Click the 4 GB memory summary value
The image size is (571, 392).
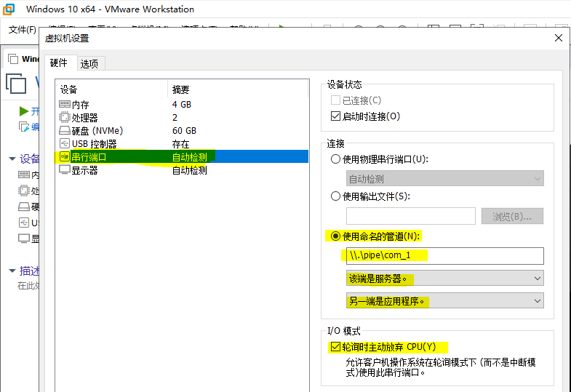[x=182, y=105]
